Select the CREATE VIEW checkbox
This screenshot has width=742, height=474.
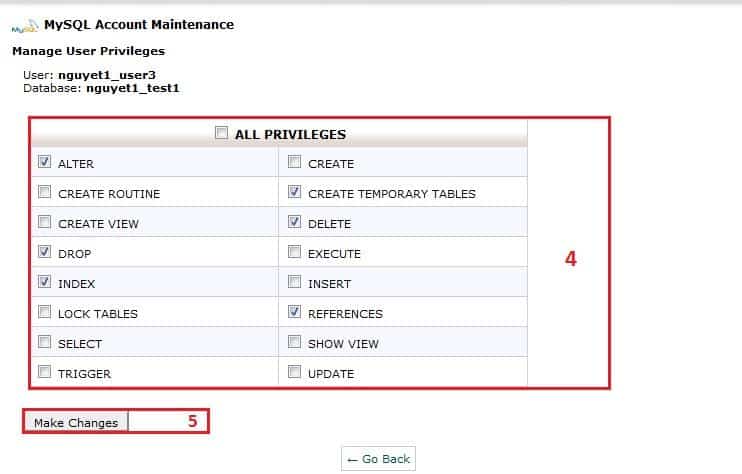click(44, 222)
